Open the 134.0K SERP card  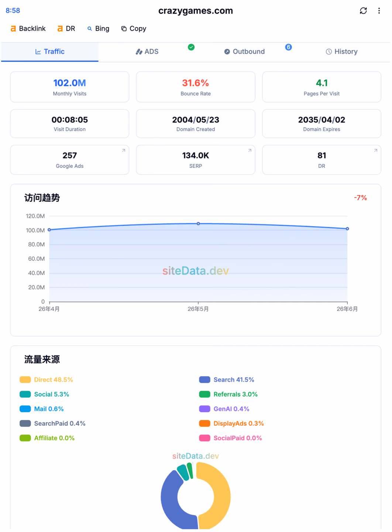196,160
